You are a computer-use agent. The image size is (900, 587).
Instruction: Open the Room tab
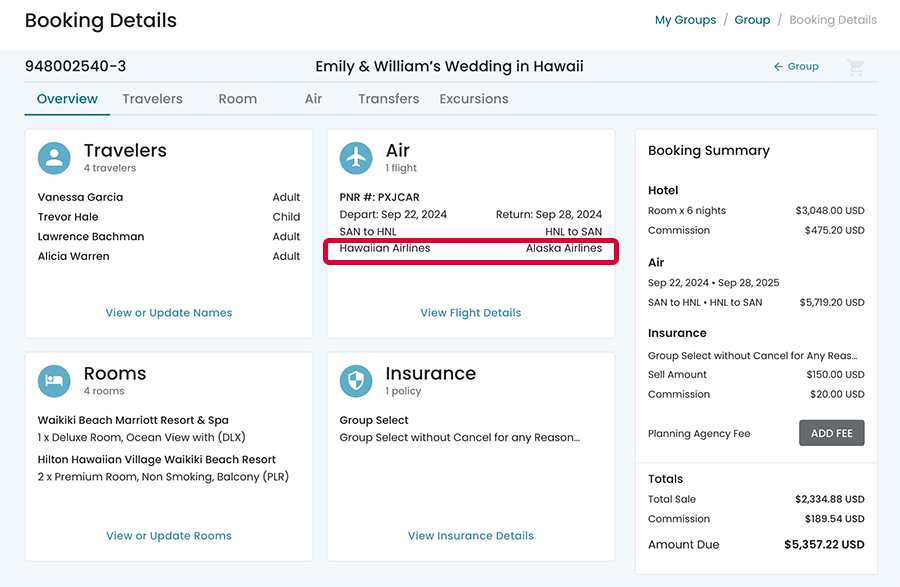[x=238, y=99]
